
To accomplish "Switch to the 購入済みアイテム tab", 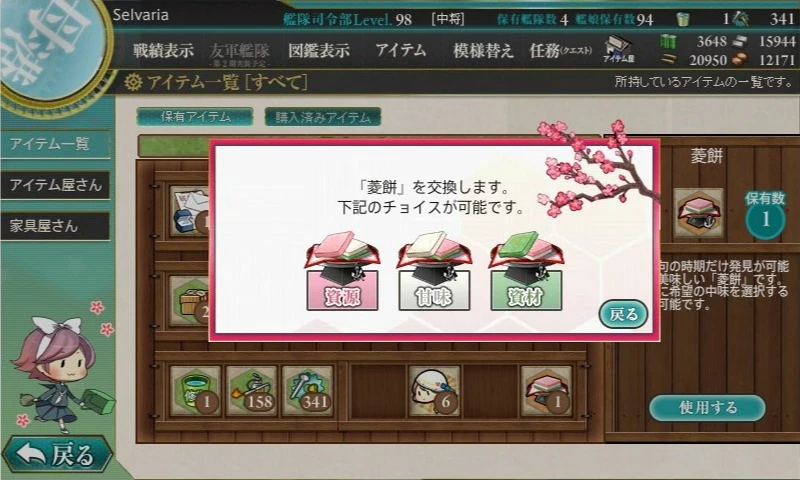I will (322, 117).
